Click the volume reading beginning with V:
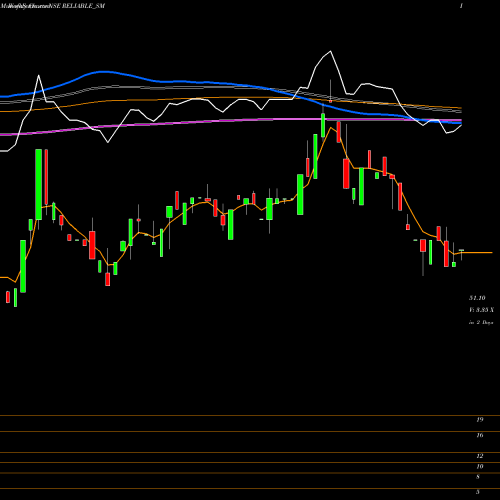This screenshot has width=500, height=500. [481, 310]
